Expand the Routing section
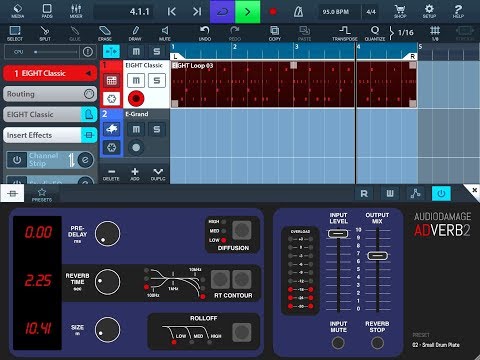Image resolution: width=480 pixels, height=360 pixels. click(50, 94)
